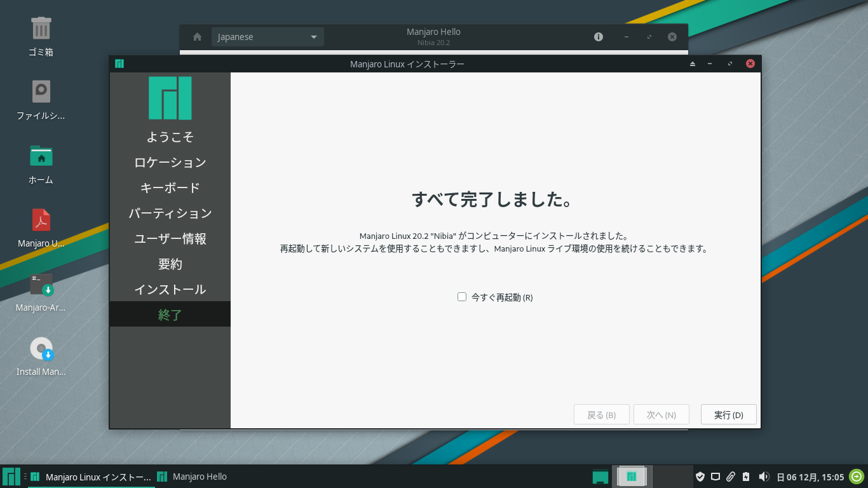The width and height of the screenshot is (868, 488).
Task: Click the 次へ (N) button
Action: (661, 414)
